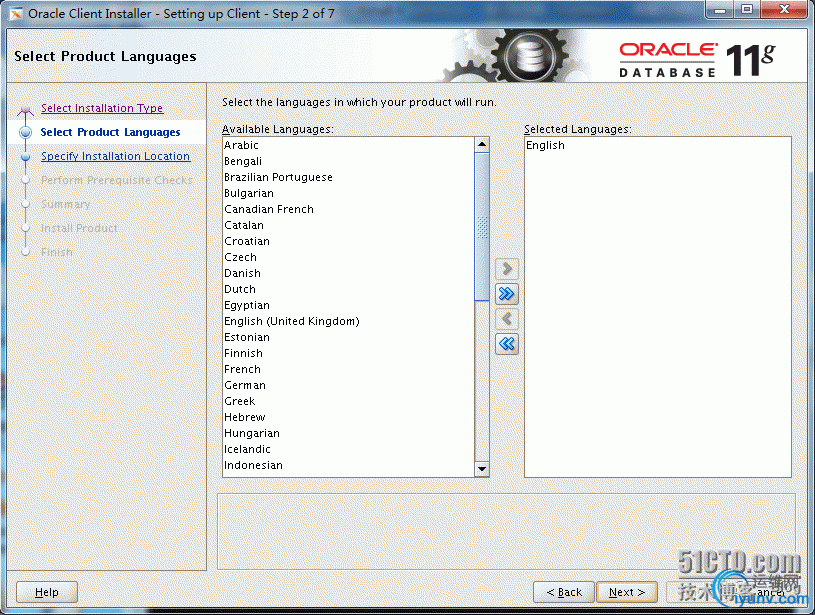Click the add selected language arrow
Image resolution: width=815 pixels, height=615 pixels.
tap(507, 269)
